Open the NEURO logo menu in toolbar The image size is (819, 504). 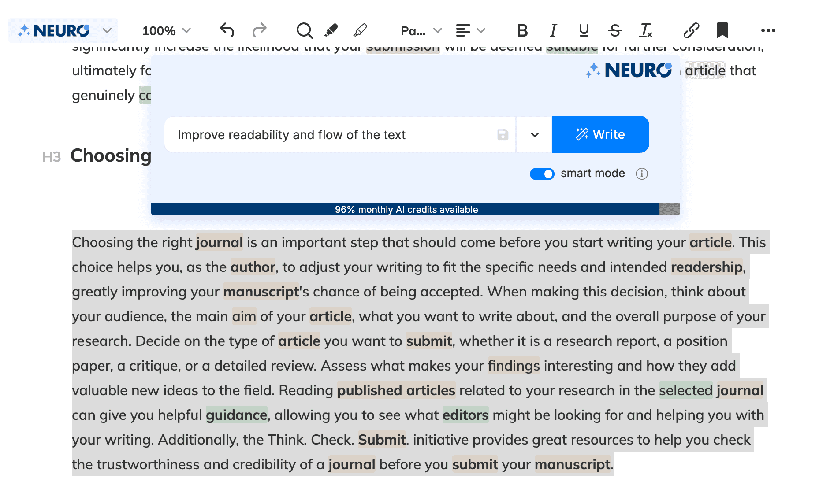[63, 30]
